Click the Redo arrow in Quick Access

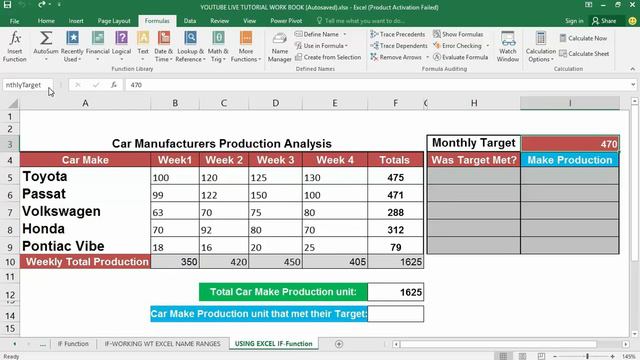click(x=42, y=5)
